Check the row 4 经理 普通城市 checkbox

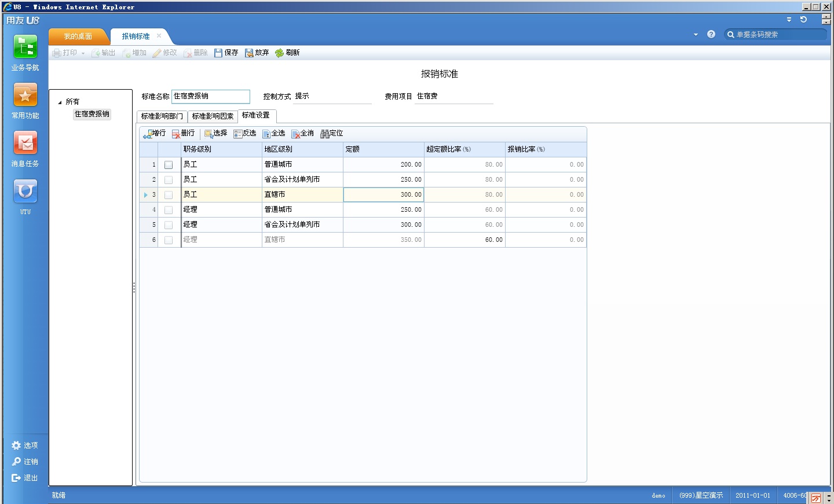click(x=169, y=210)
